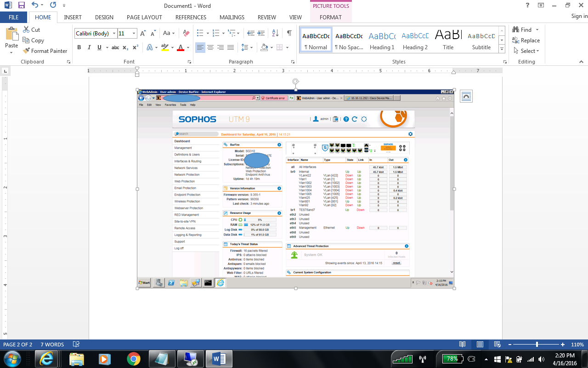Apply the Heading 1 style
Viewport: 588px width, 368px height.
[x=382, y=40]
